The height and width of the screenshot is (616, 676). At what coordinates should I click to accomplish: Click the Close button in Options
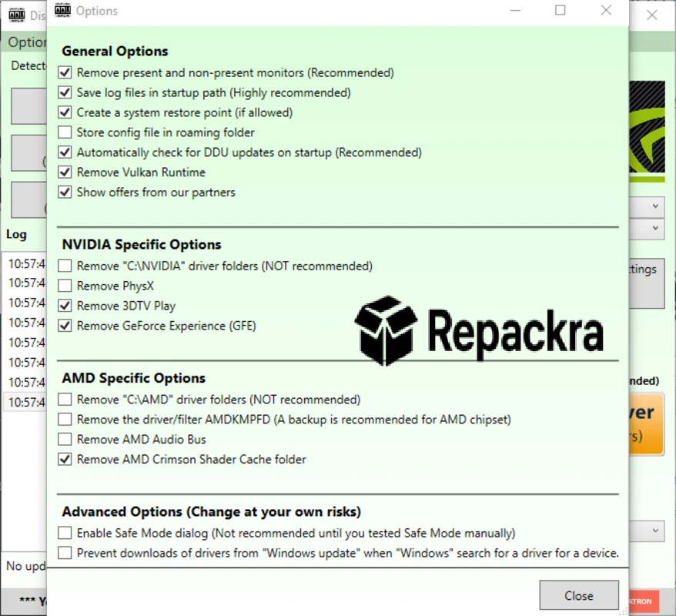point(579,595)
